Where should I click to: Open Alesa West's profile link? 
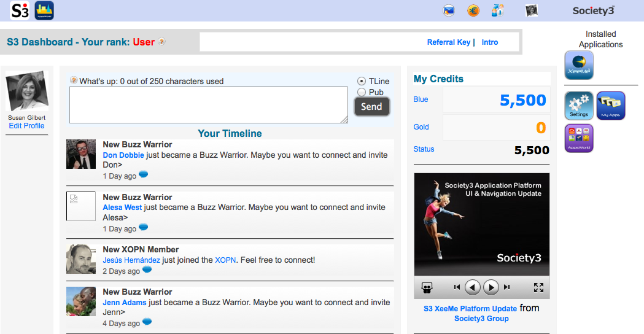point(122,207)
